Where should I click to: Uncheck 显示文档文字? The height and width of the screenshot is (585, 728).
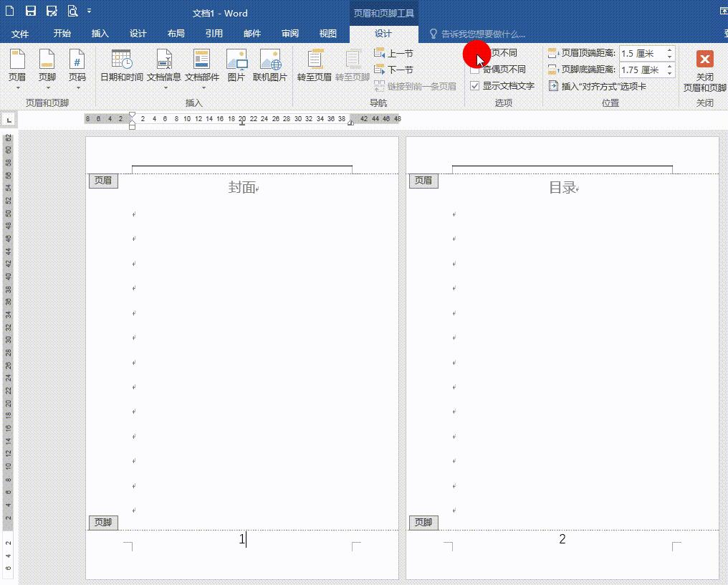point(475,85)
